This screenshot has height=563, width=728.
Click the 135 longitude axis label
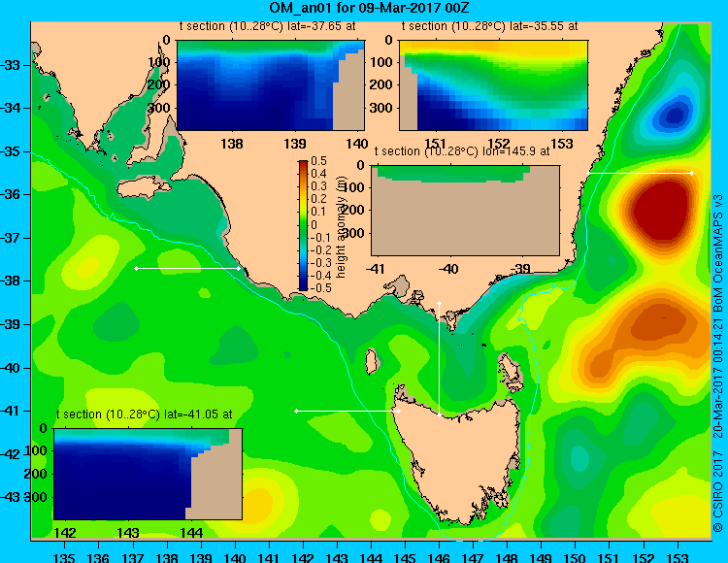(64, 557)
